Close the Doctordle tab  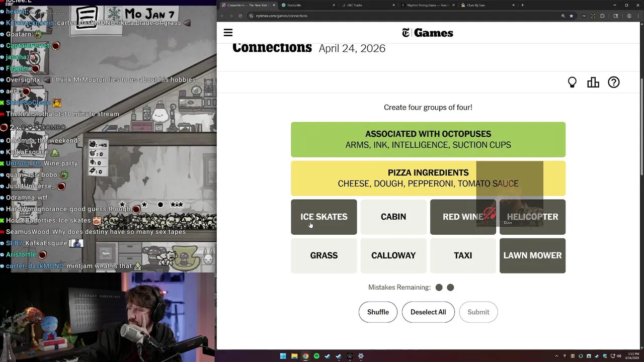334,5
